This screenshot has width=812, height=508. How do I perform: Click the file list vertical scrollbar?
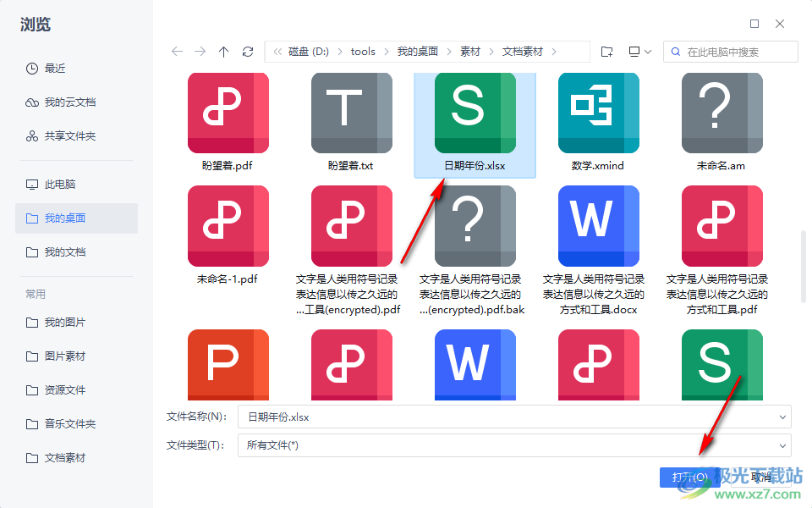804,267
